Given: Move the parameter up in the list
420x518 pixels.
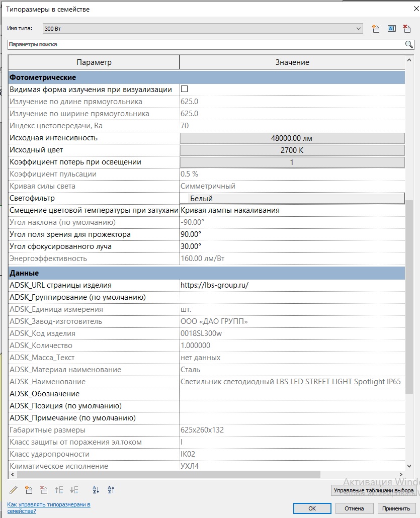Looking at the screenshot, I should click(59, 490).
